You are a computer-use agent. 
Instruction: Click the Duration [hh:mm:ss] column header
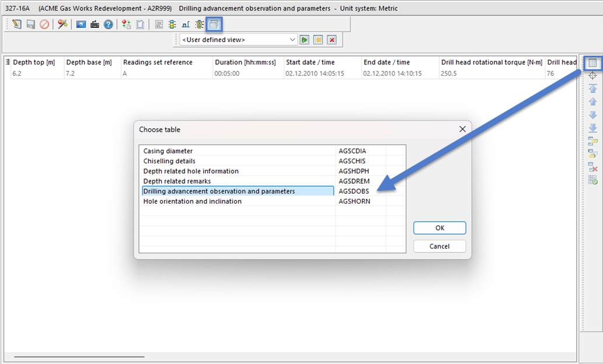pos(245,62)
